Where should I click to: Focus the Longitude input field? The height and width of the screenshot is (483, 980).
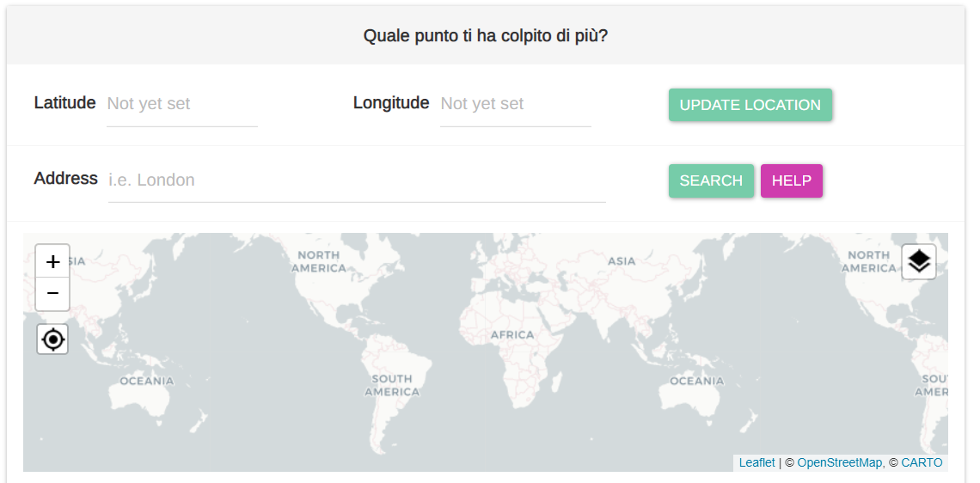click(515, 104)
